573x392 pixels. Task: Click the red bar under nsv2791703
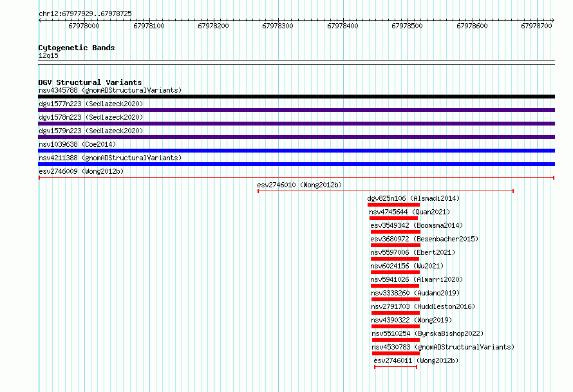(395, 313)
